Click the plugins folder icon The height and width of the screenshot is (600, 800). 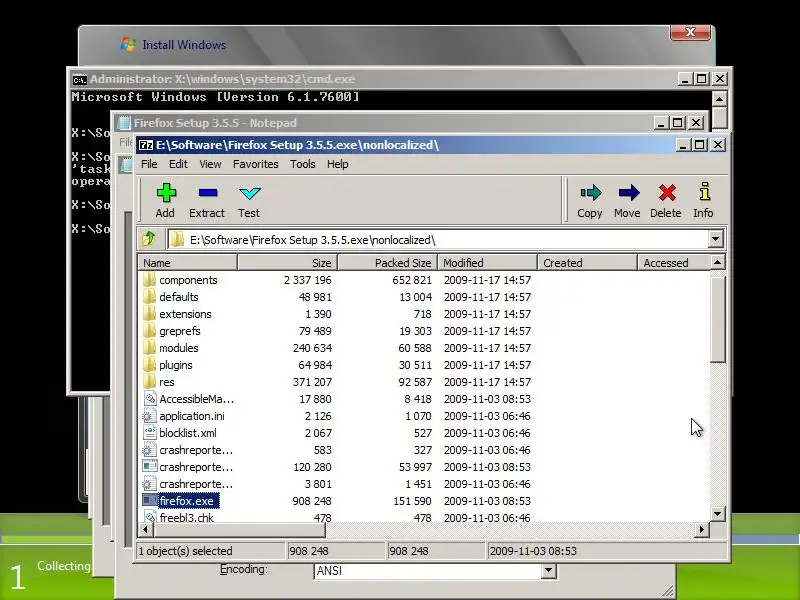149,365
